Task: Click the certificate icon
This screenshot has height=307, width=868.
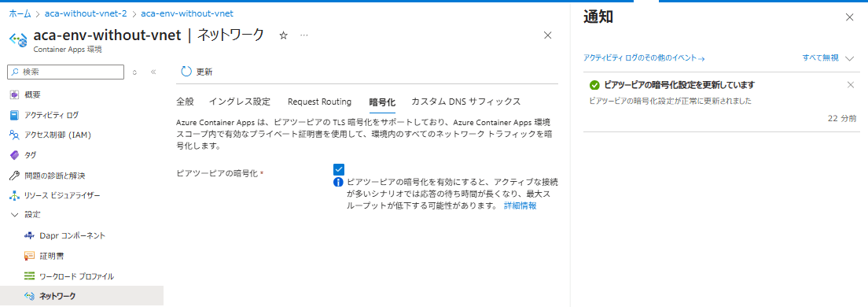Action: point(29,256)
